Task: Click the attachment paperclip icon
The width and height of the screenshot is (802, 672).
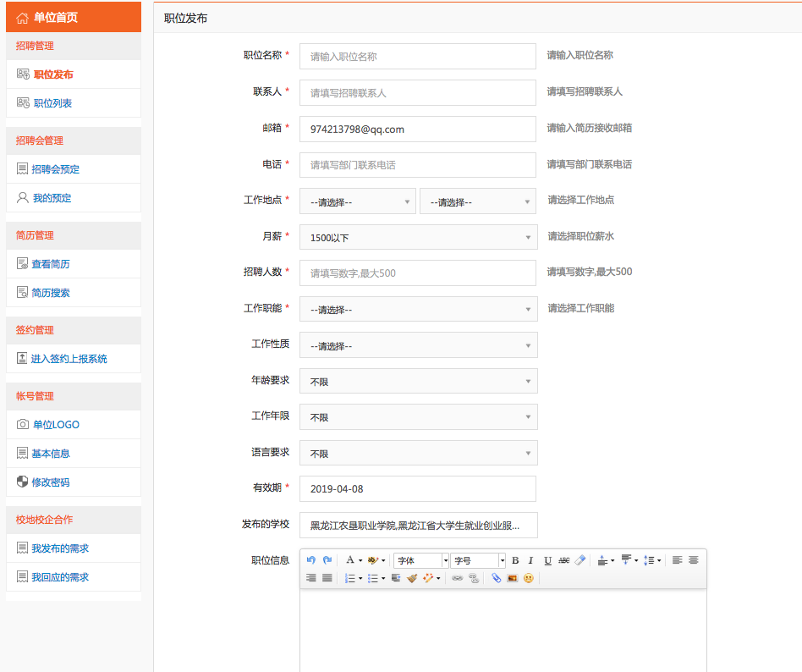Action: point(497,578)
